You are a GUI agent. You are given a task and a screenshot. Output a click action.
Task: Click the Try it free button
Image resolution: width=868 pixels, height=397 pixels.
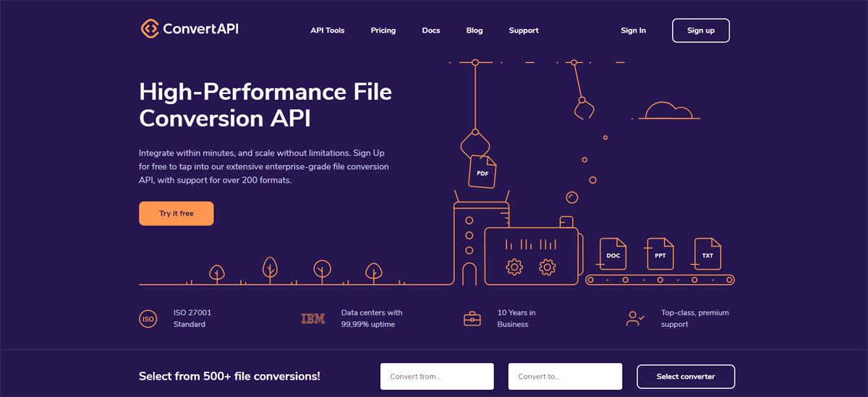[176, 214]
